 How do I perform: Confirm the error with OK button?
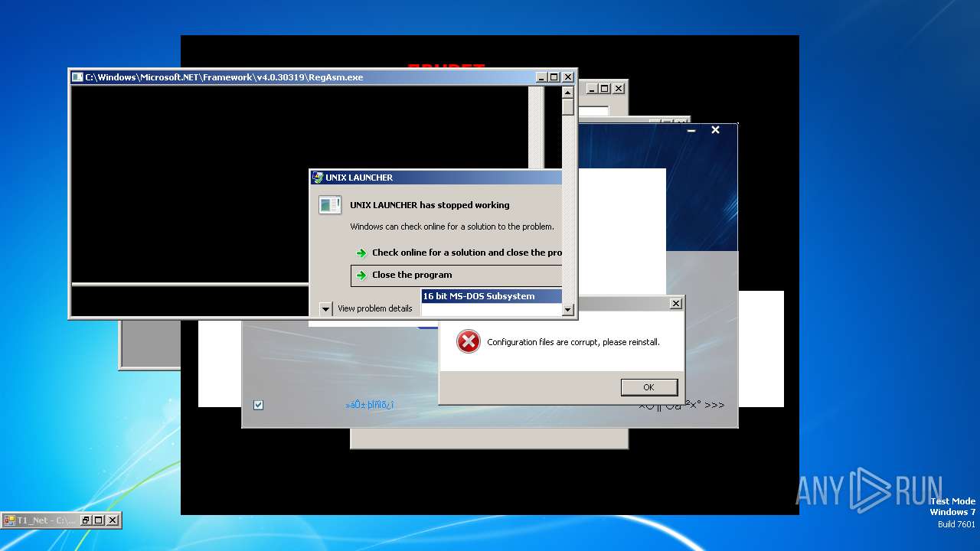click(x=649, y=387)
